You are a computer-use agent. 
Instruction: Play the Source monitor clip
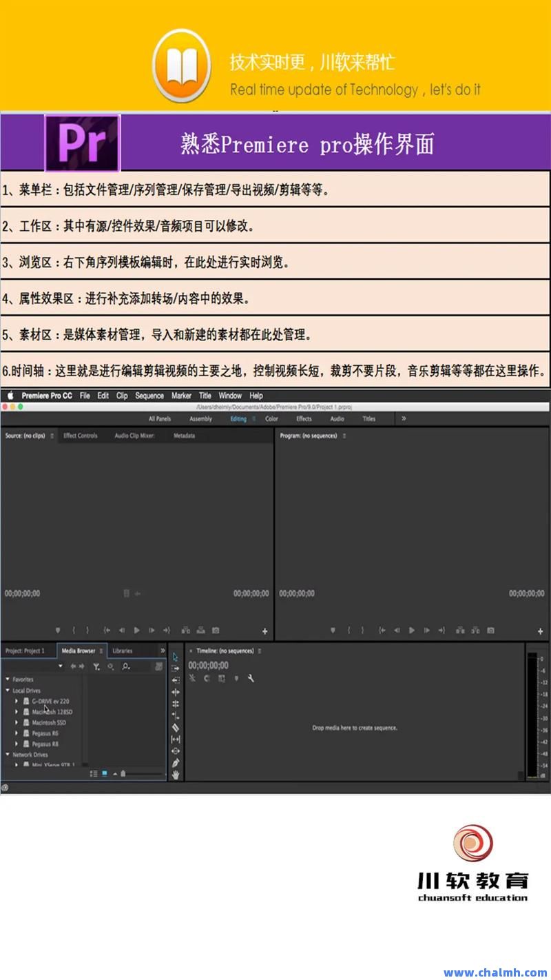tap(136, 630)
